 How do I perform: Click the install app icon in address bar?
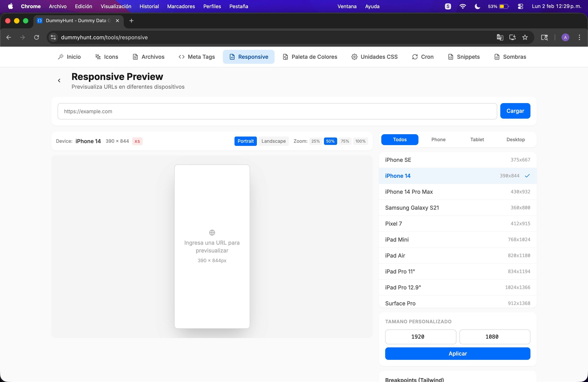click(x=512, y=37)
